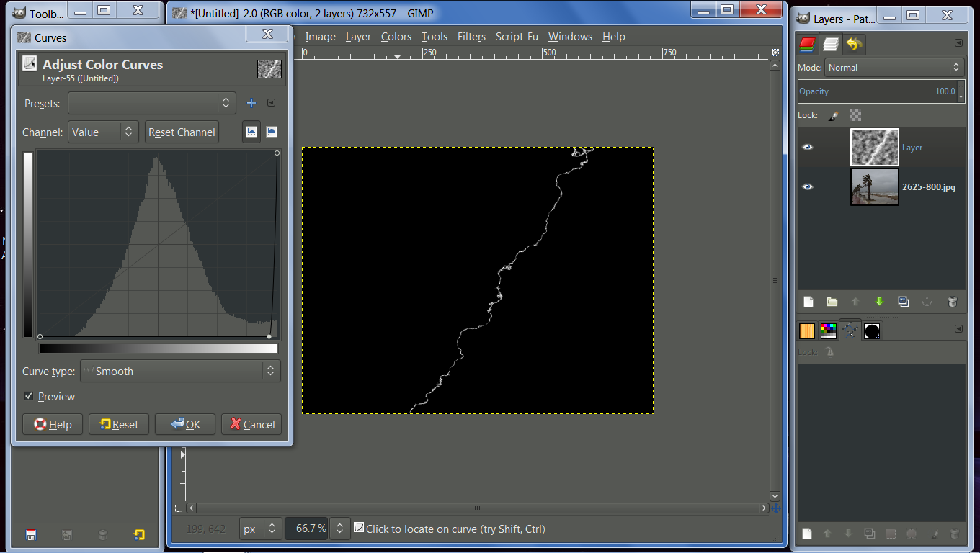Switch to the Brushes tab in lower dock
The height and width of the screenshot is (553, 980).
[x=872, y=331]
